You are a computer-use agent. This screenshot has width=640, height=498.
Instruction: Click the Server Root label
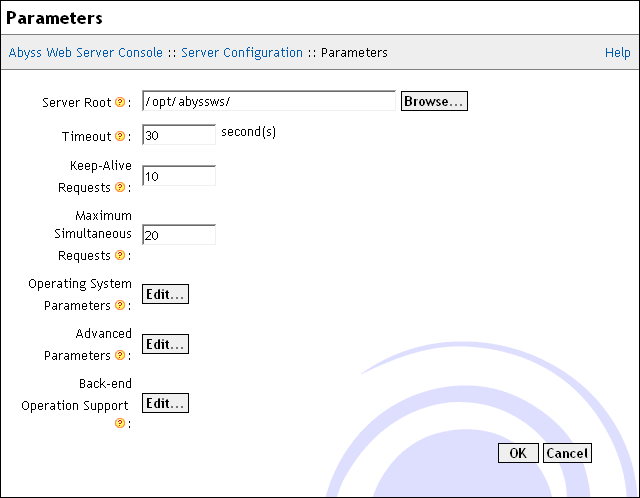click(77, 102)
